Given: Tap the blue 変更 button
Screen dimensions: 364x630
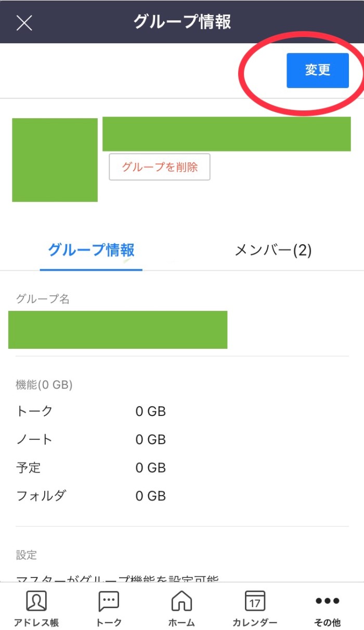Looking at the screenshot, I should tap(318, 70).
